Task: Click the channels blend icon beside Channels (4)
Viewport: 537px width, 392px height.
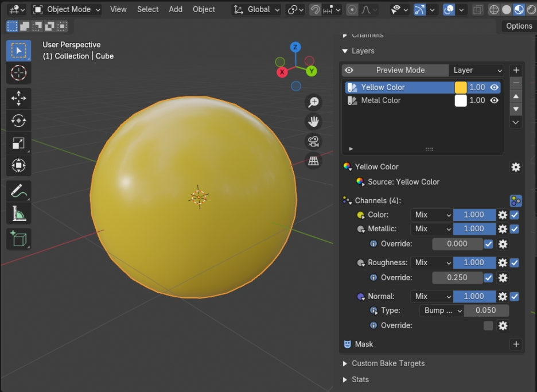Action: point(516,201)
